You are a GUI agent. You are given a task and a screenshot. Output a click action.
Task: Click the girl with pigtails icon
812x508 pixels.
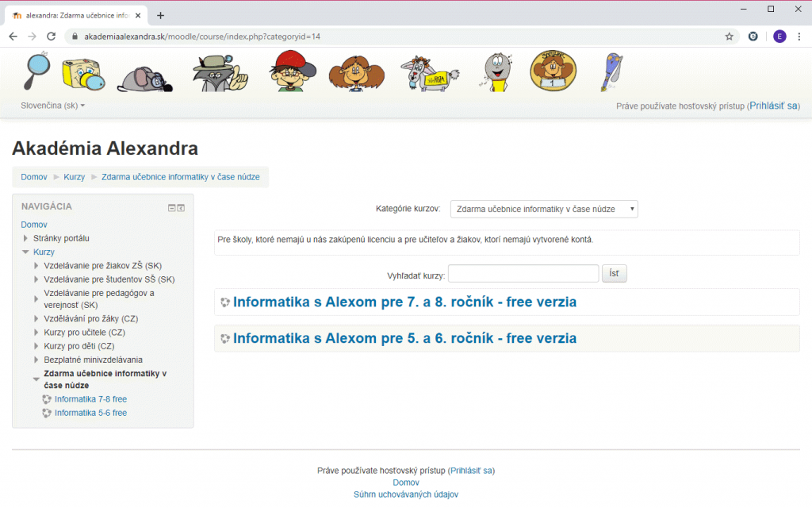click(x=357, y=74)
